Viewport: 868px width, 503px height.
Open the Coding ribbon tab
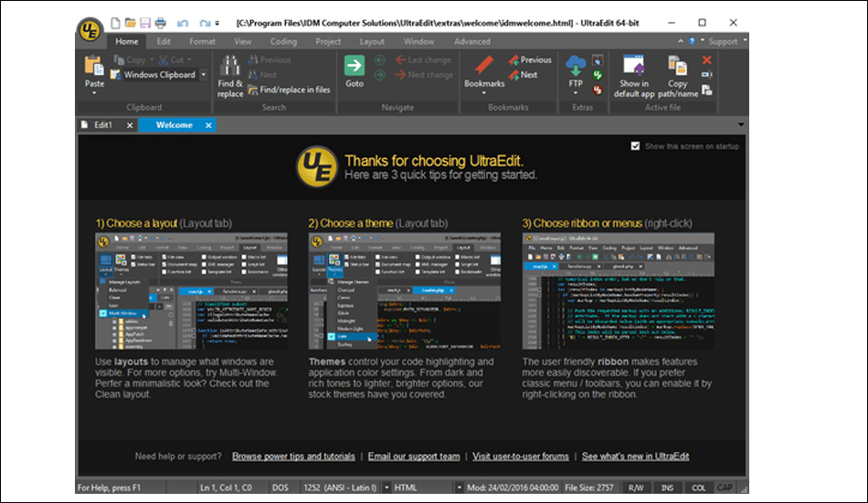coord(283,41)
